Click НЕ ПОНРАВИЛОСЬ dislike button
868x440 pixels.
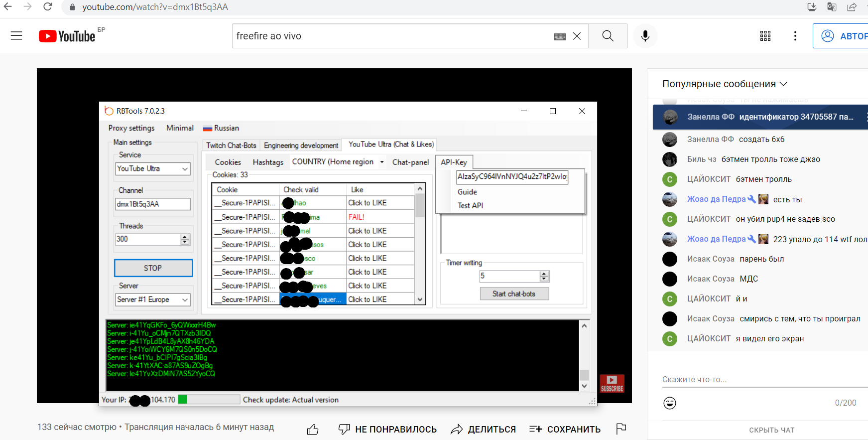tap(387, 429)
